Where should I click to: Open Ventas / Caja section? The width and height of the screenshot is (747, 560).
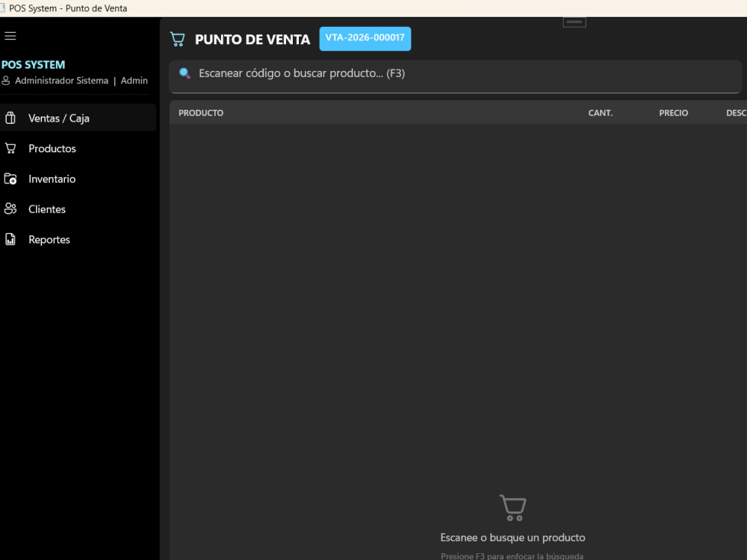[78, 118]
